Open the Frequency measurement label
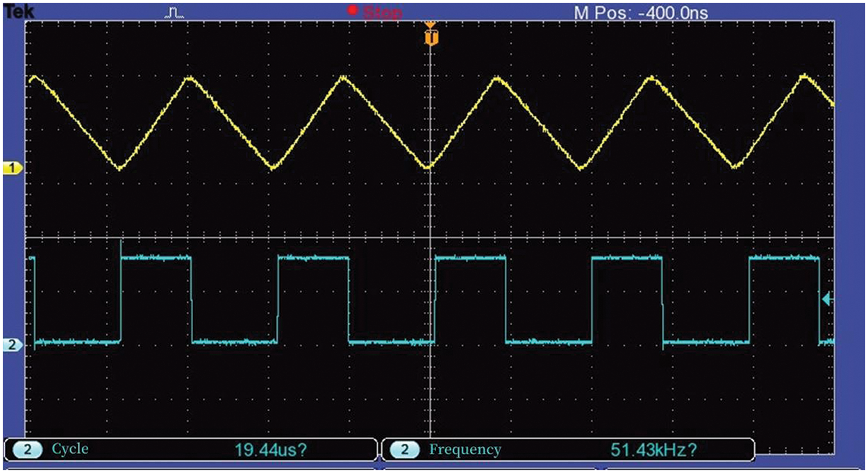Viewport: 868px width, 473px height. pyautogui.click(x=465, y=450)
